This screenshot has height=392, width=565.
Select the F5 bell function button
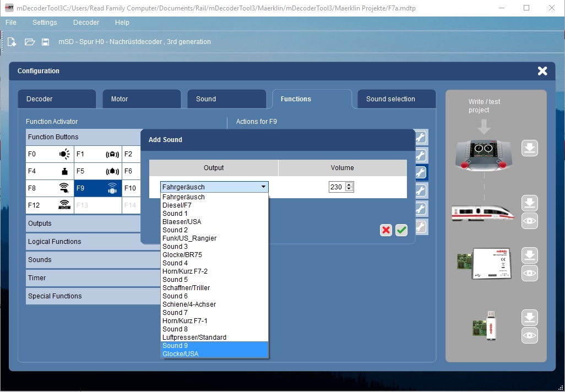(98, 171)
